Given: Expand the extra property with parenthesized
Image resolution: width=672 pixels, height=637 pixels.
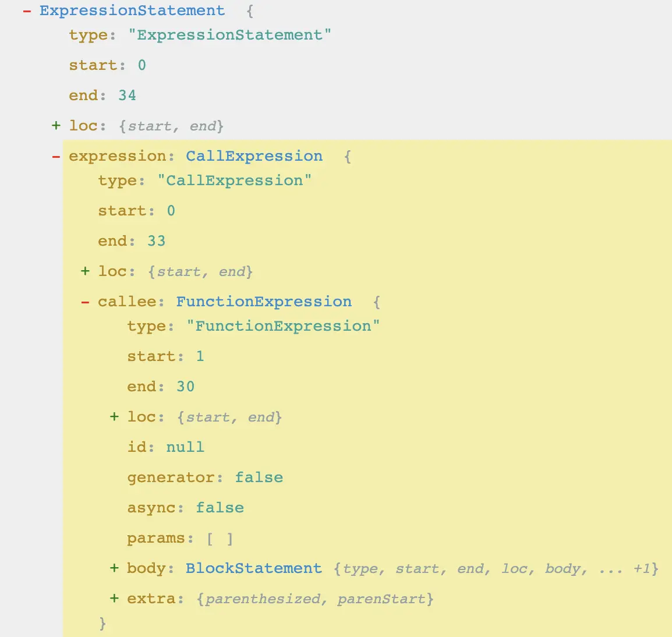Looking at the screenshot, I should click(x=114, y=598).
